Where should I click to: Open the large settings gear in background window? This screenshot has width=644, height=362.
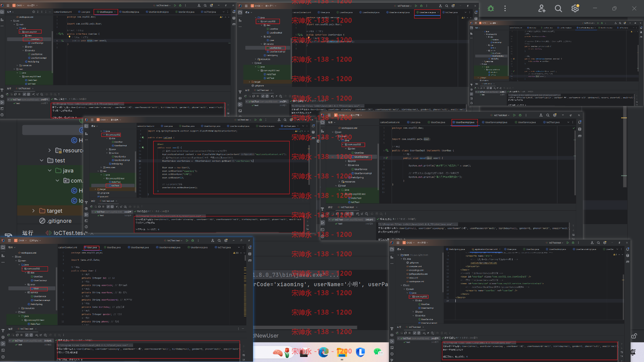pos(575,8)
